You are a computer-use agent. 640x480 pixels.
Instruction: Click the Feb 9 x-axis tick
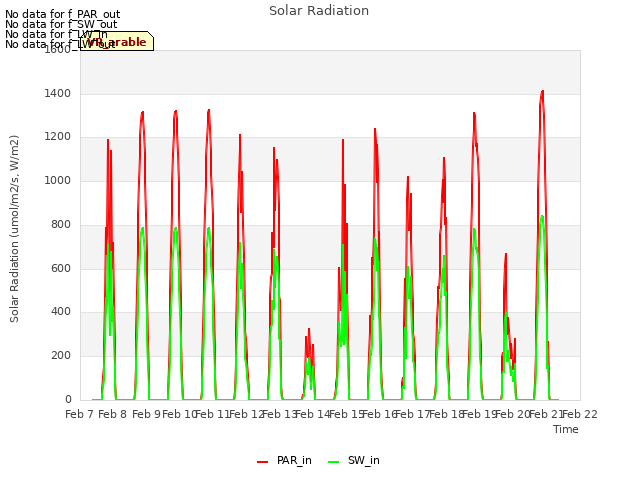click(x=147, y=414)
